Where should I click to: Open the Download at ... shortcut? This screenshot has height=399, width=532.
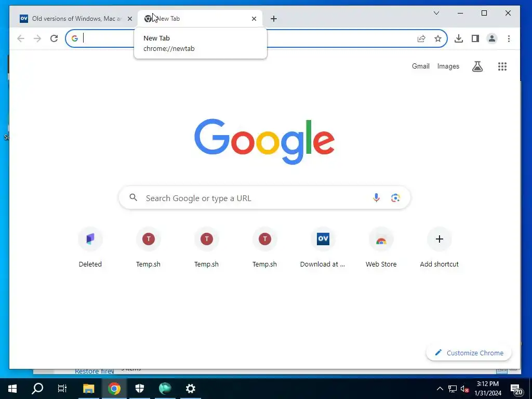323,248
